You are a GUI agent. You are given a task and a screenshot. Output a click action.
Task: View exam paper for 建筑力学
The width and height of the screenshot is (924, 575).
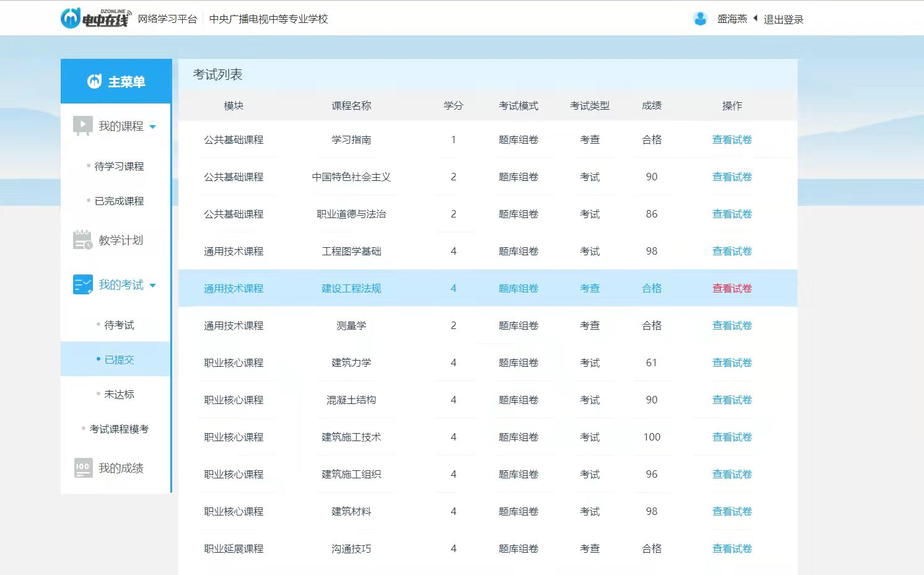pos(732,362)
